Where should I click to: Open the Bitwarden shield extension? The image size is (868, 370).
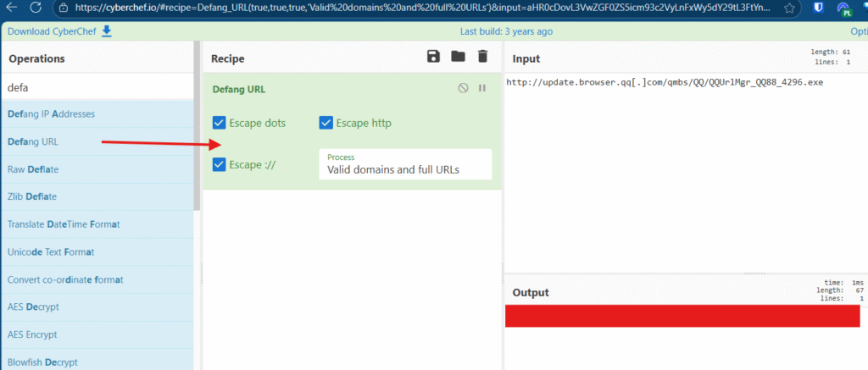click(819, 7)
